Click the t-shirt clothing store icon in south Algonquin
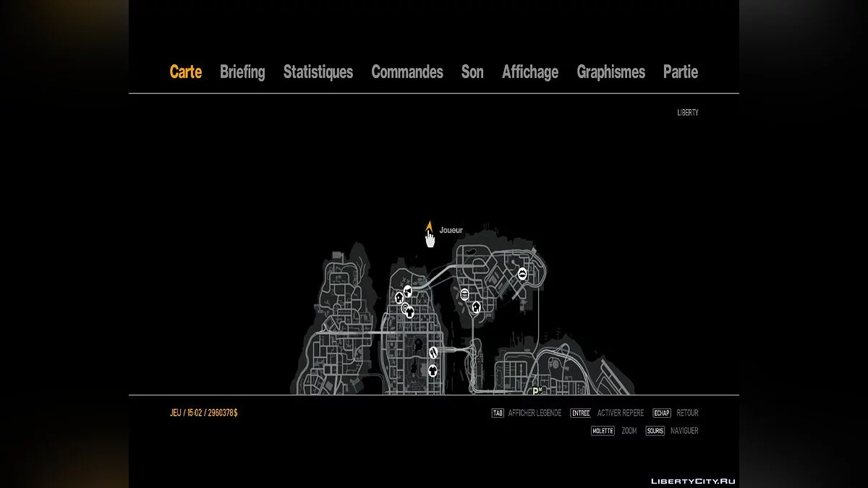 click(x=433, y=370)
